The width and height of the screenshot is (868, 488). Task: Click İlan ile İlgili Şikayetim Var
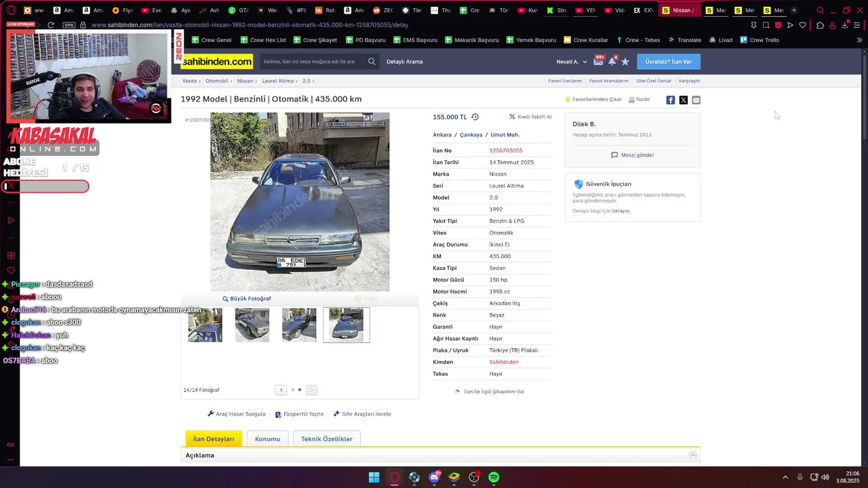[x=490, y=391]
